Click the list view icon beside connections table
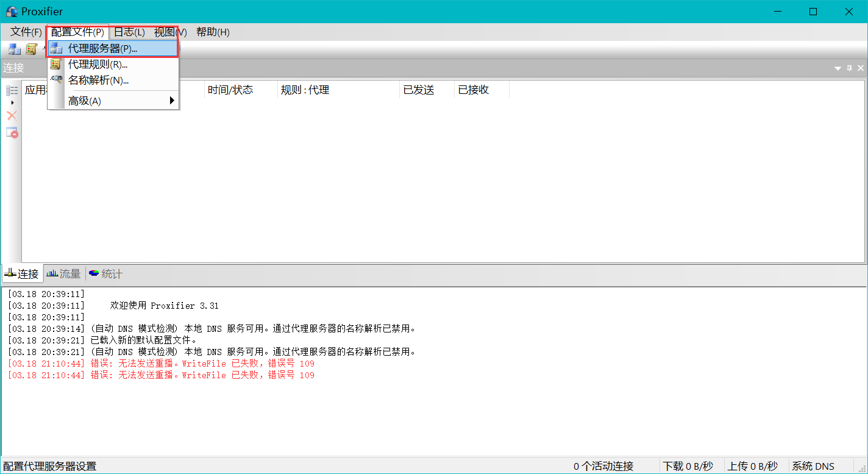The image size is (868, 474). [x=12, y=90]
